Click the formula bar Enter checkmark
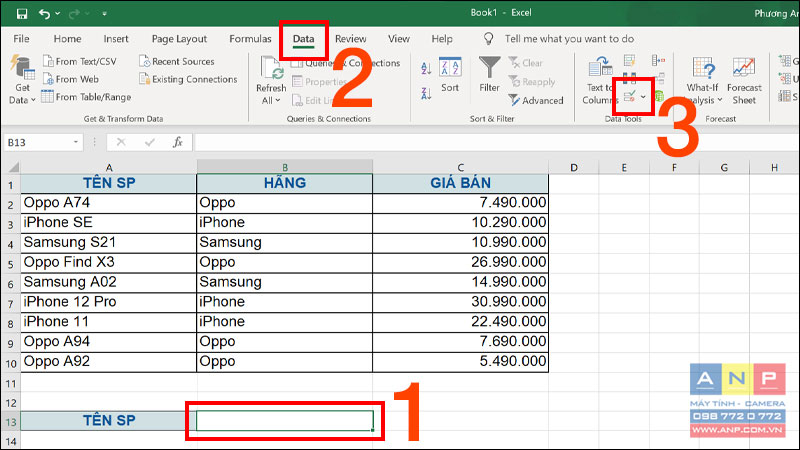 click(149, 142)
